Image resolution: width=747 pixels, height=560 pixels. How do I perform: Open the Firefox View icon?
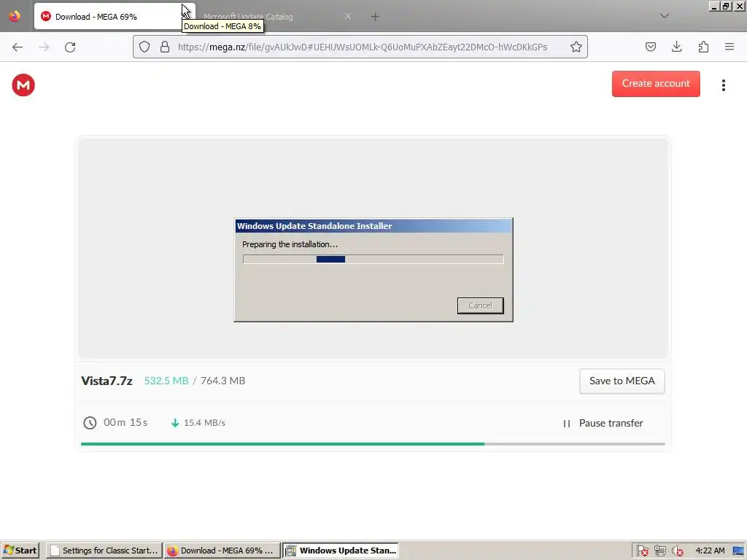[15, 16]
